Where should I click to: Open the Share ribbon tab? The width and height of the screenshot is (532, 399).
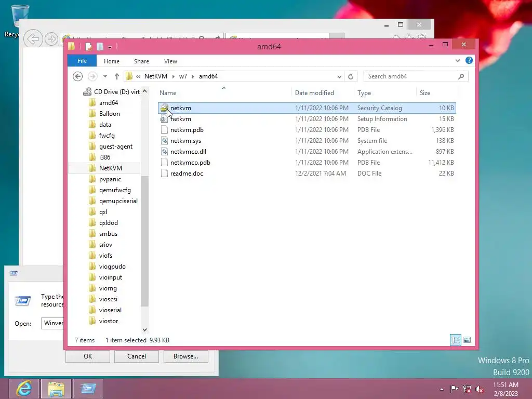[x=141, y=61]
